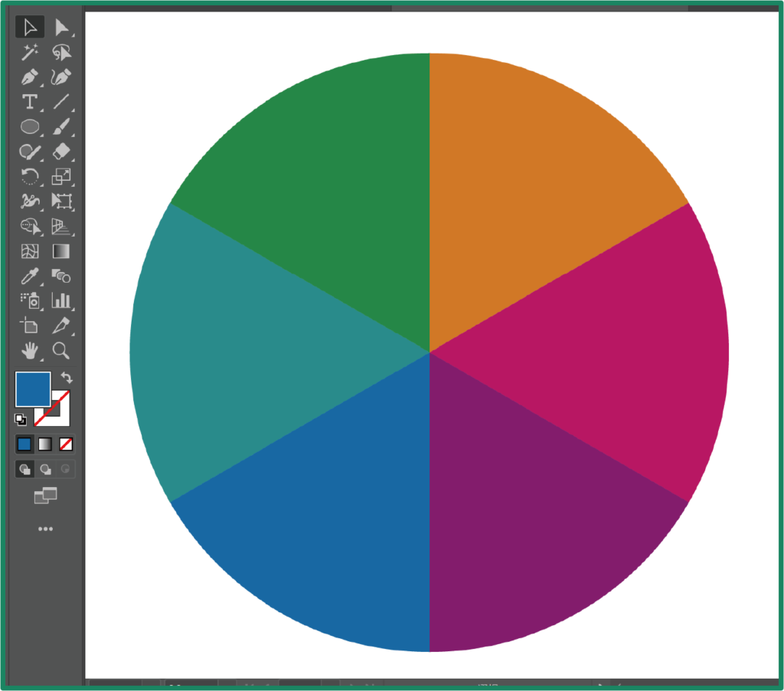
Task: Switch to Draw Normal mode
Action: tap(24, 469)
